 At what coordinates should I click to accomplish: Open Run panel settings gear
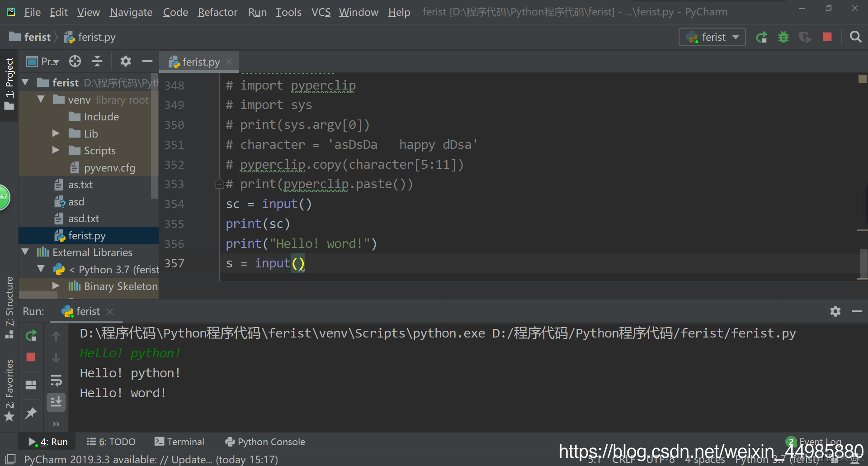[x=835, y=311]
